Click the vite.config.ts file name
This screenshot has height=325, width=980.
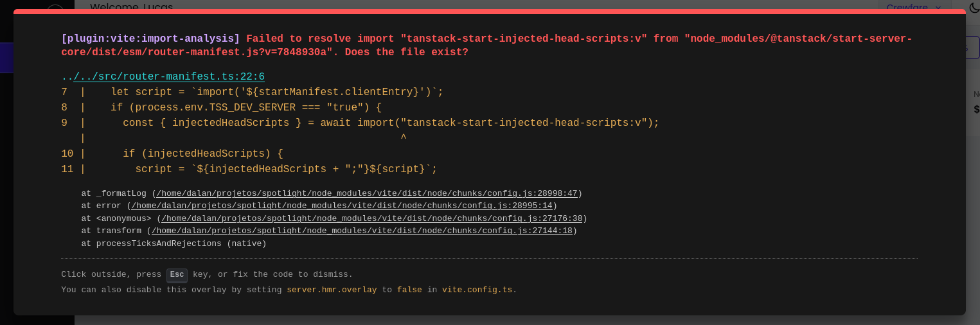coord(477,290)
